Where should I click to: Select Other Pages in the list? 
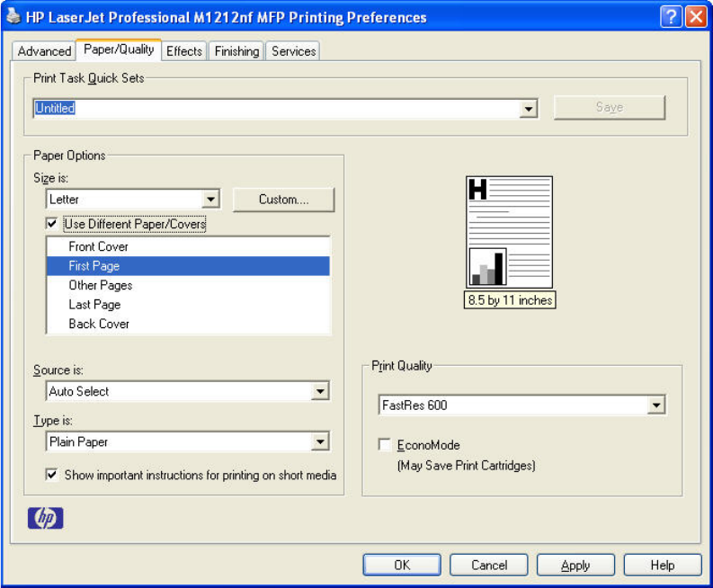[101, 285]
